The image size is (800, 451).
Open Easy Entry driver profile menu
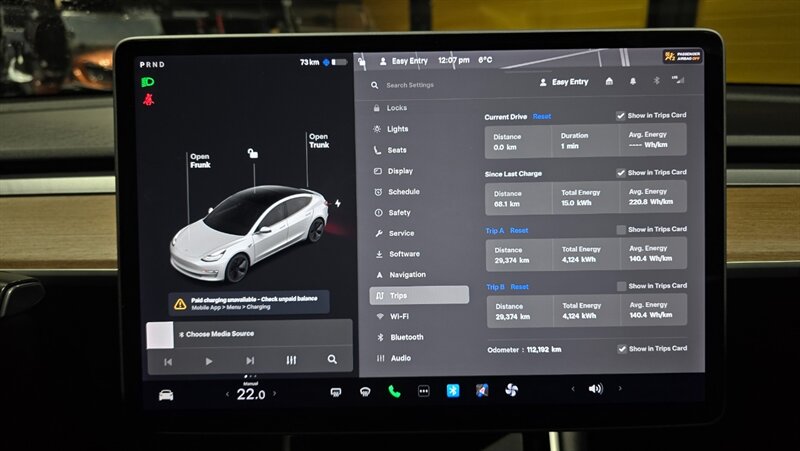pyautogui.click(x=564, y=82)
